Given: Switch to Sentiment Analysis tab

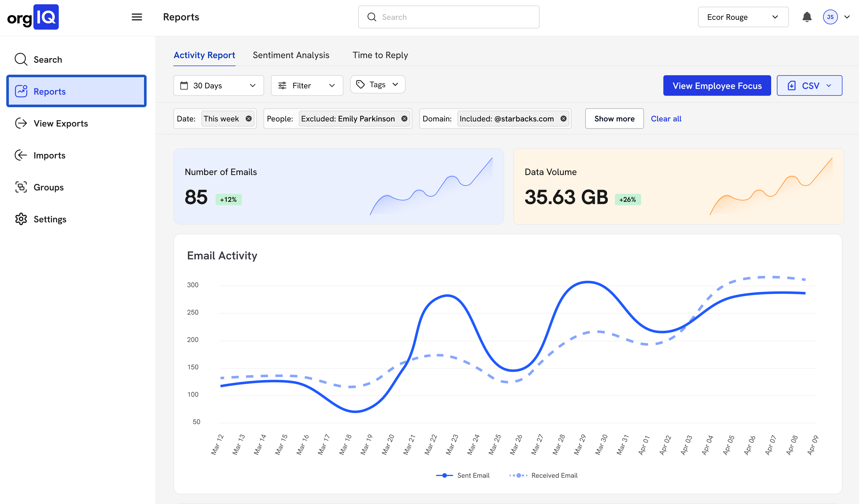Looking at the screenshot, I should 291,55.
